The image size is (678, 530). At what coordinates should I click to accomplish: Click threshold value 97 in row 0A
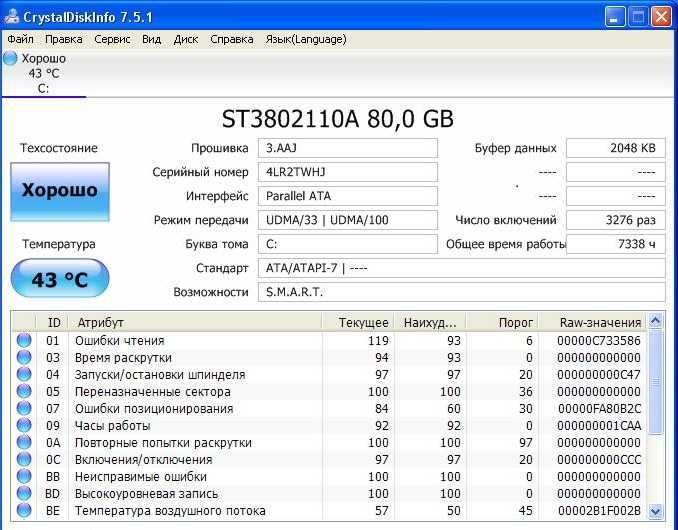(526, 443)
